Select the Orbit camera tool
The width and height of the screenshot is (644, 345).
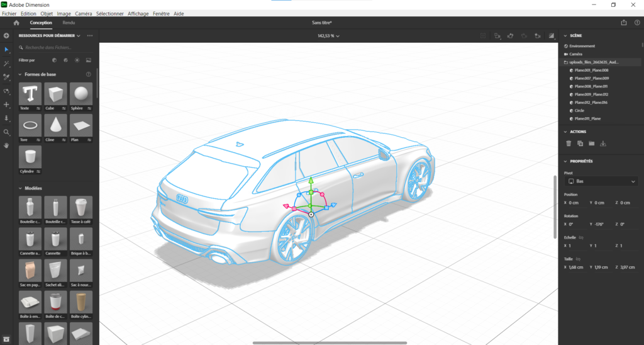[x=6, y=91]
